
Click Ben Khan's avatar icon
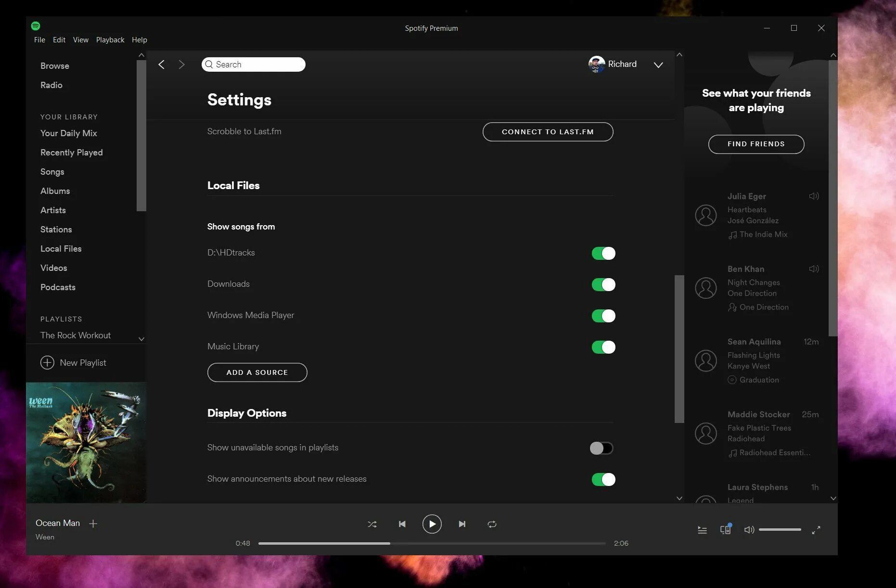(x=706, y=288)
